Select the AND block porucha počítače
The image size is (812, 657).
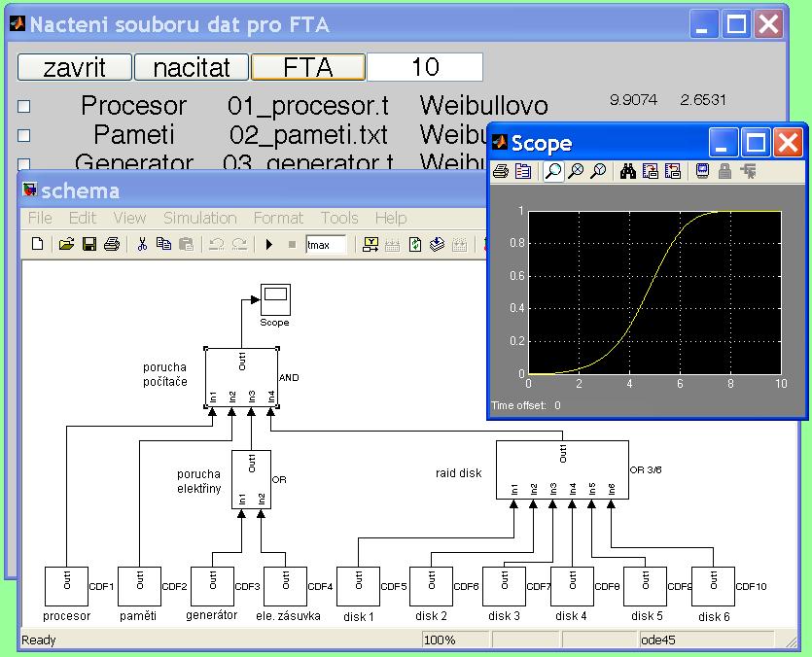[241, 377]
